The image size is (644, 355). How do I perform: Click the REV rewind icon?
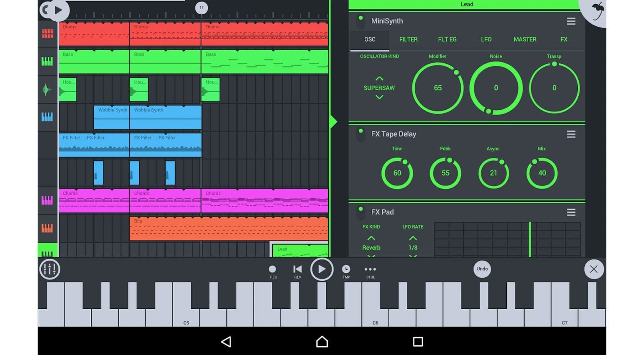tap(297, 269)
